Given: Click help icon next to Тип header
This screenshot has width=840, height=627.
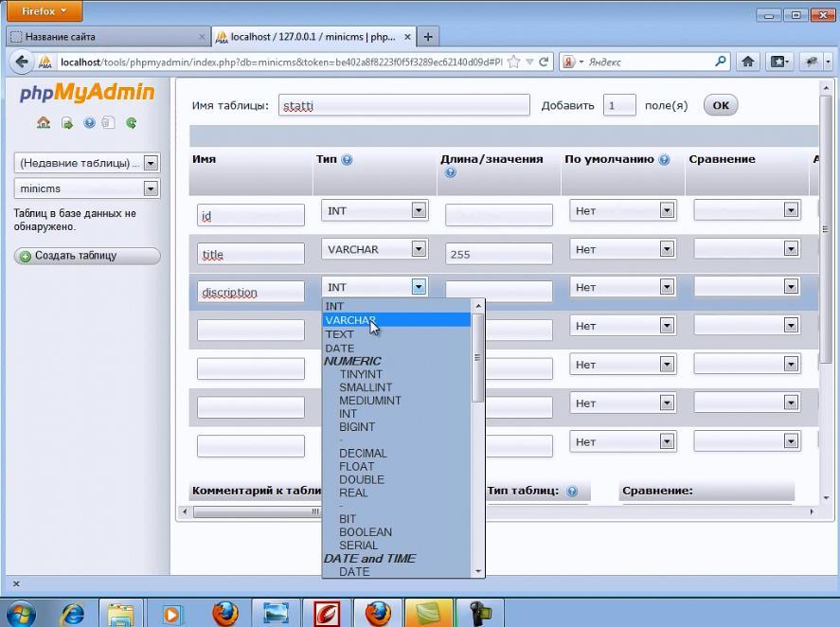Looking at the screenshot, I should coord(347,160).
